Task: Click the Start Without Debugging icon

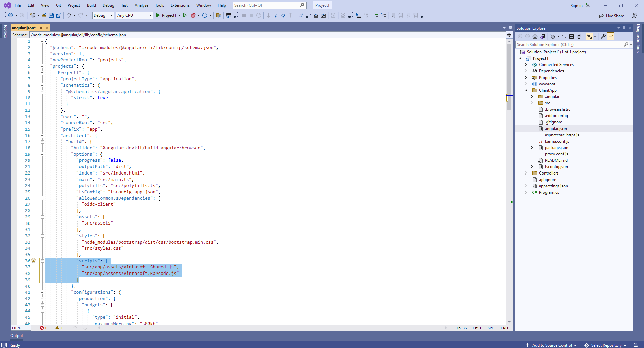Action: (x=185, y=15)
